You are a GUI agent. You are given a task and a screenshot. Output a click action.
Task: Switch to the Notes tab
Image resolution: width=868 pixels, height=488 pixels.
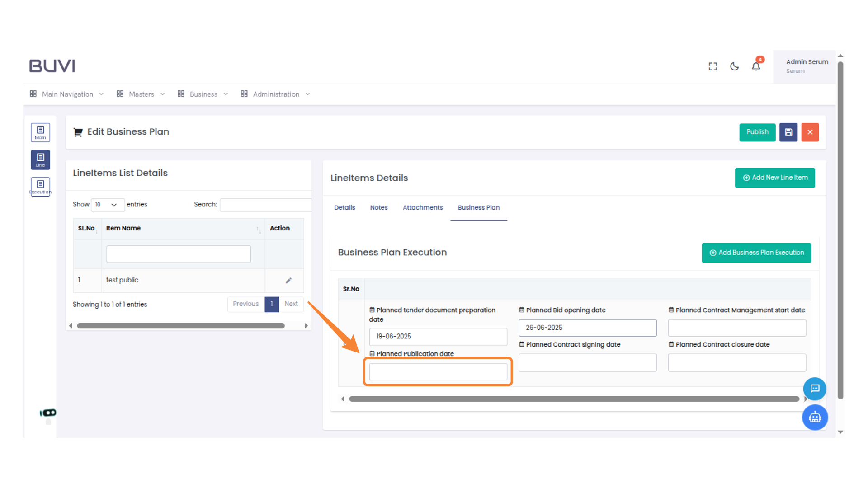click(x=378, y=207)
